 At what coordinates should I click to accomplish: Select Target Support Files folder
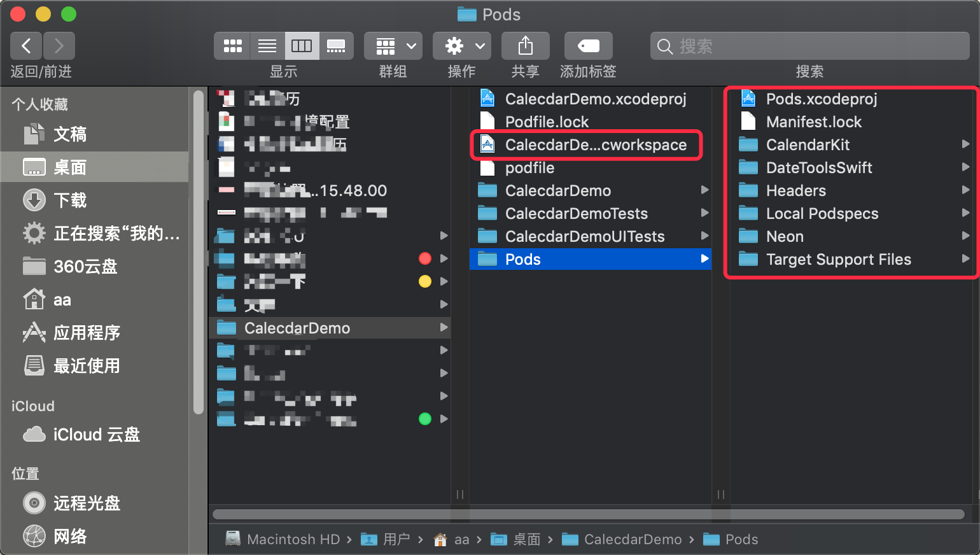pos(852,259)
